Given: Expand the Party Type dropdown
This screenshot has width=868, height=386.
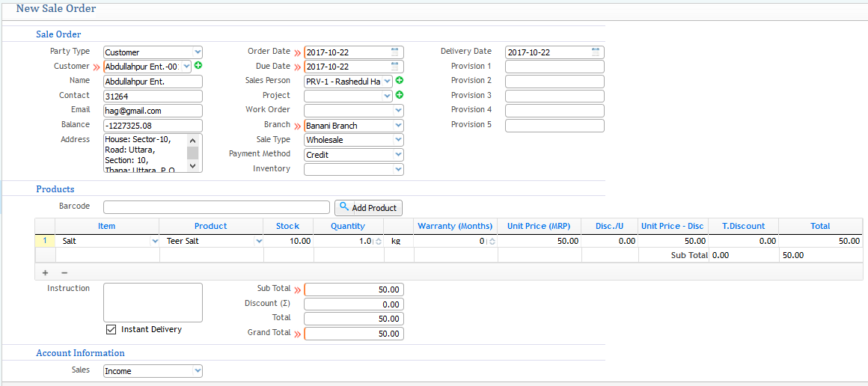Looking at the screenshot, I should 197,52.
